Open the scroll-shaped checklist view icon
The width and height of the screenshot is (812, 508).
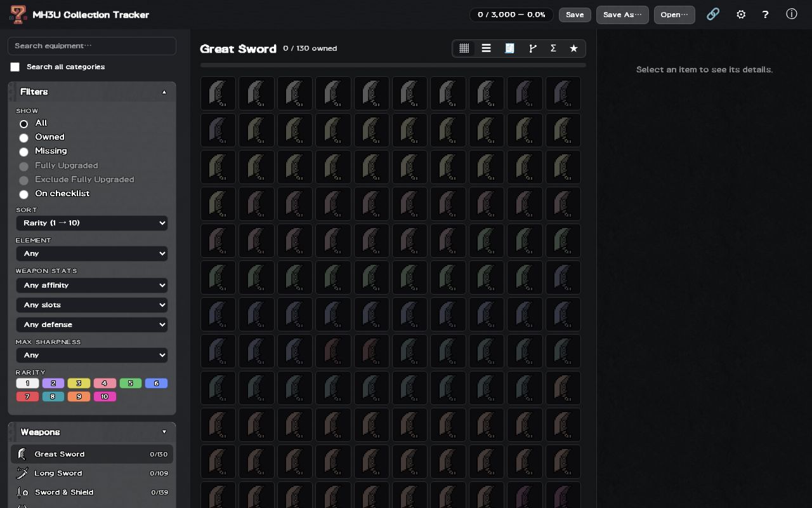(509, 48)
